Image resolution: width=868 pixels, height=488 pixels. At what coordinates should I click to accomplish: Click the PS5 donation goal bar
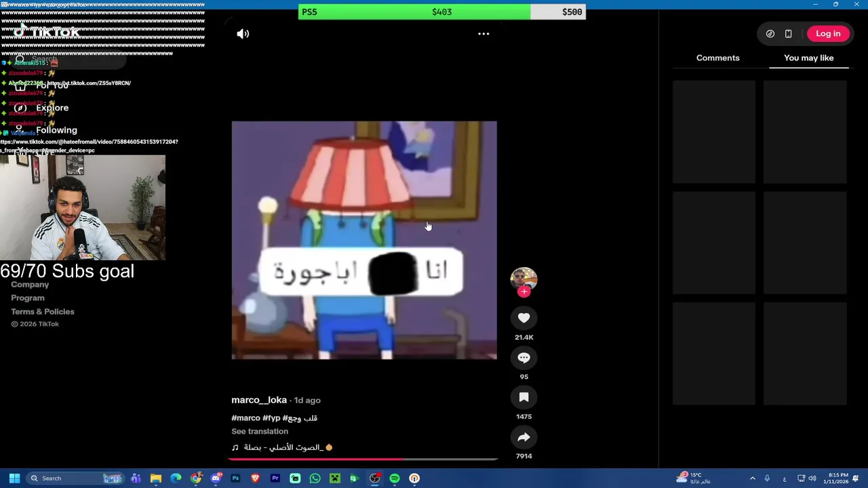(x=441, y=12)
